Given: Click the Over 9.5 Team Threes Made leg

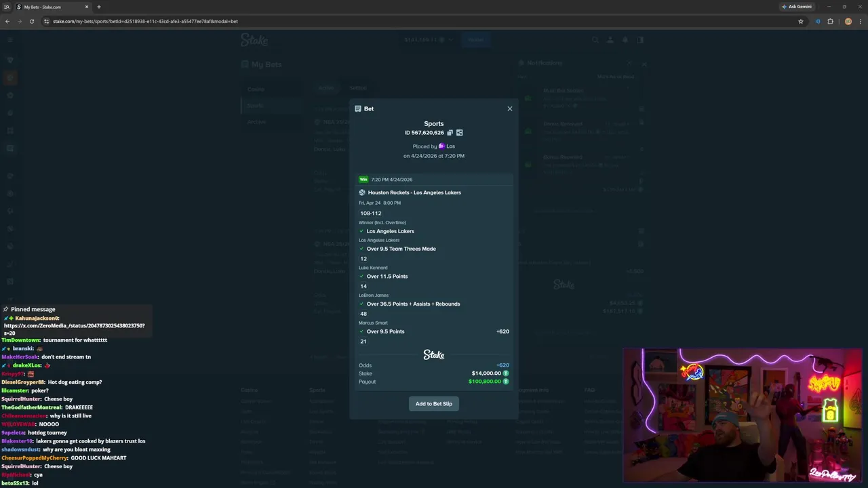Looking at the screenshot, I should tap(401, 249).
